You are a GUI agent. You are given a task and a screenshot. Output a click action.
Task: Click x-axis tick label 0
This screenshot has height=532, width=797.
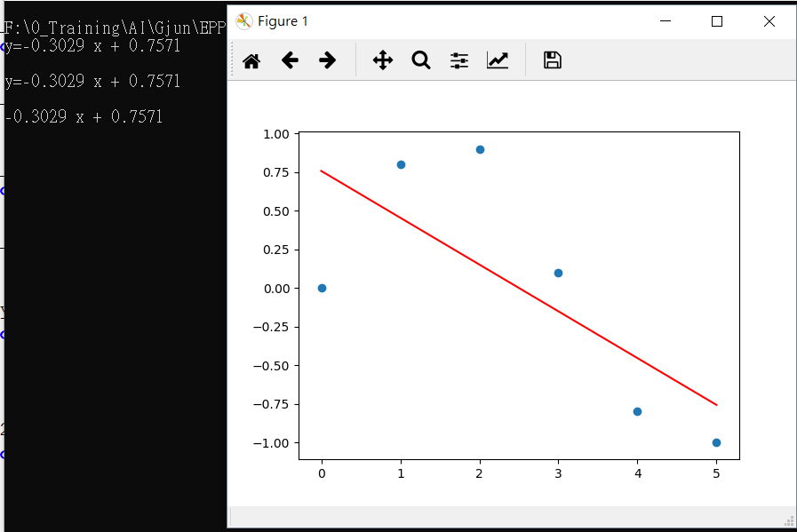coord(322,473)
